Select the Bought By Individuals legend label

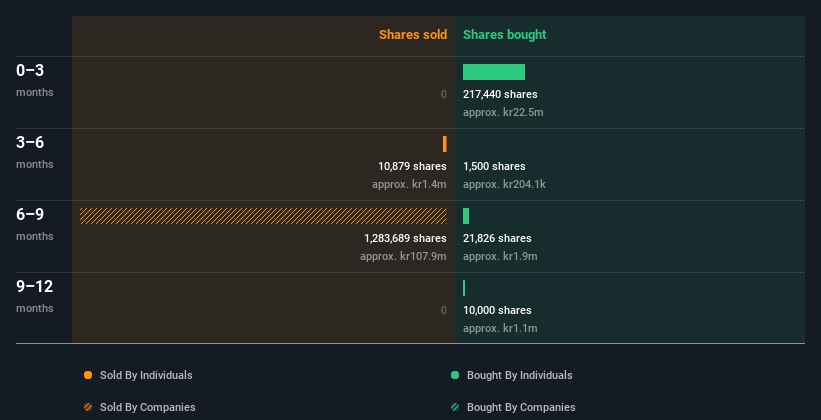[519, 375]
